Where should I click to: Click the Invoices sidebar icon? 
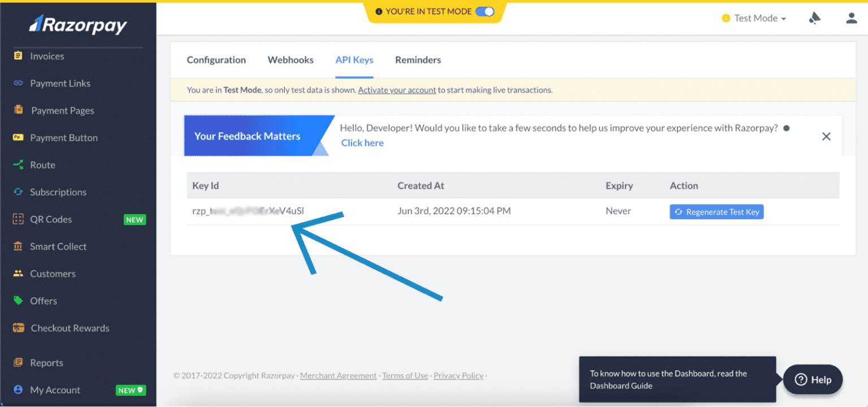click(18, 55)
